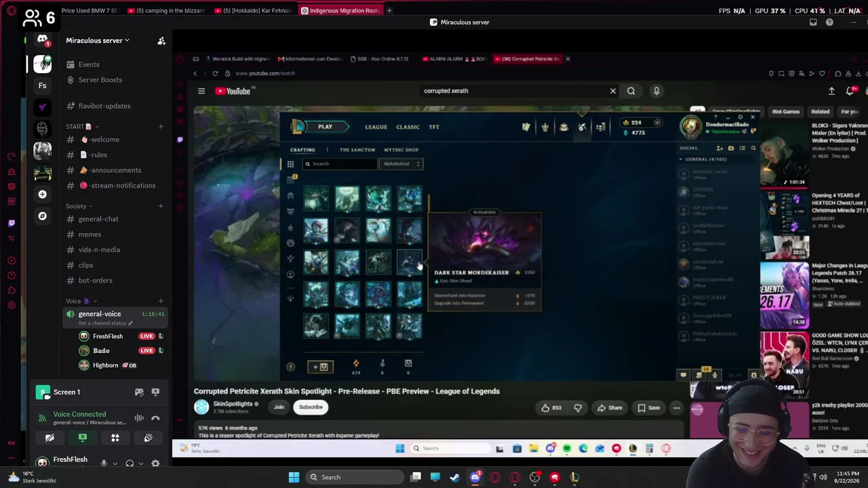Focus the YouTube search box
This screenshot has width=868, height=488.
[x=512, y=91]
